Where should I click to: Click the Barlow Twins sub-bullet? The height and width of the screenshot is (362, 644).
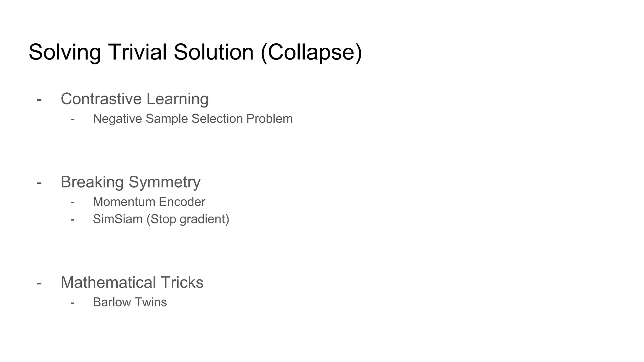(130, 302)
